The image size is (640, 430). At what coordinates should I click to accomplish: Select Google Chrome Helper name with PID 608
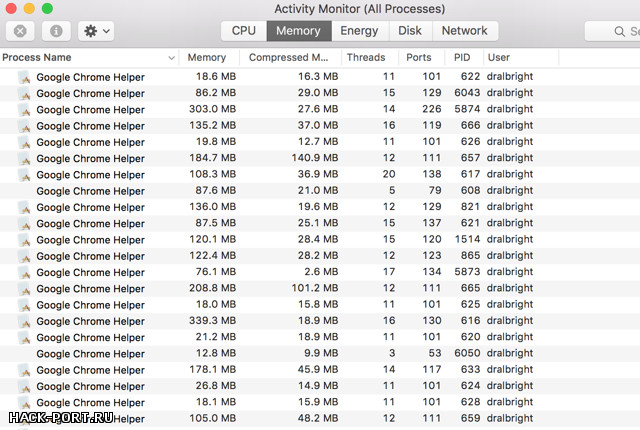tap(91, 191)
